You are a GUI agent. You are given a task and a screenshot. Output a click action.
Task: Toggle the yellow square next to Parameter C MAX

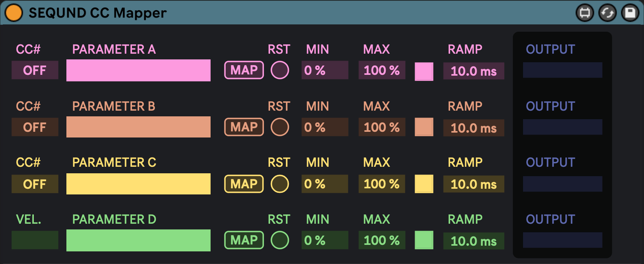(x=424, y=184)
